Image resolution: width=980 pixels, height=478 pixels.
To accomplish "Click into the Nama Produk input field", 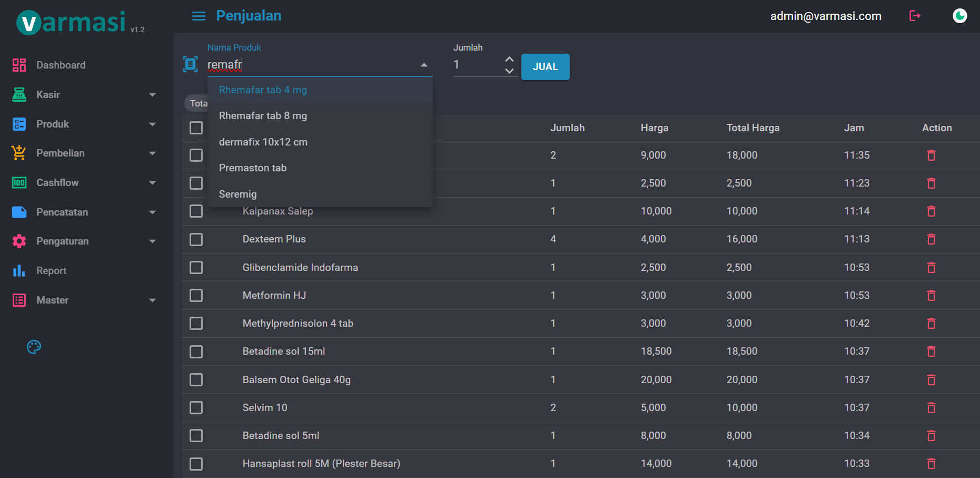I will coord(311,65).
